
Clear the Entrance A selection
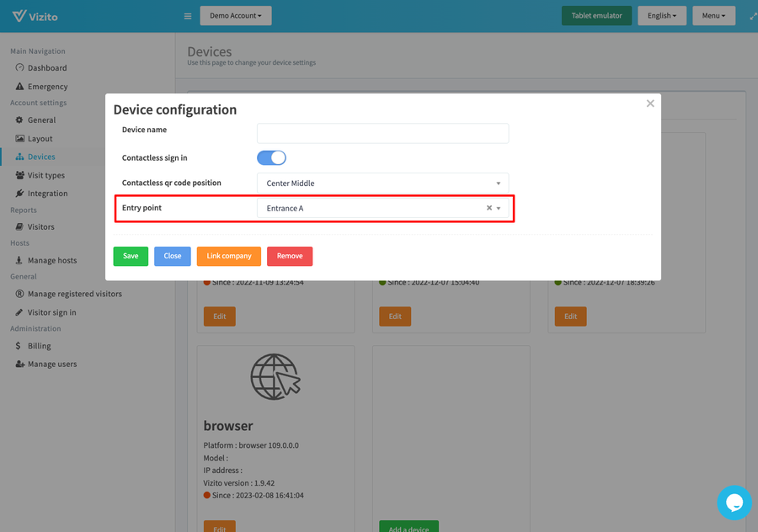pos(488,208)
